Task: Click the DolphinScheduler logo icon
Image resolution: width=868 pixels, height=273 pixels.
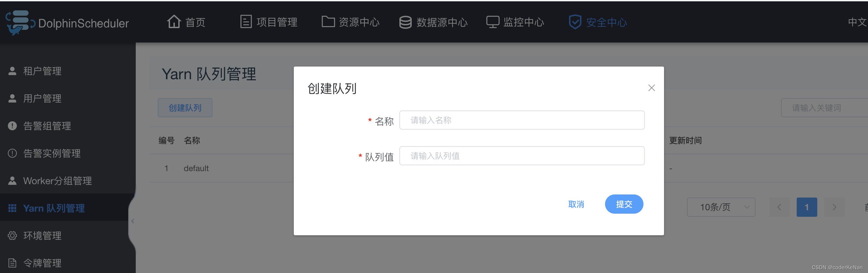Action: click(x=20, y=23)
